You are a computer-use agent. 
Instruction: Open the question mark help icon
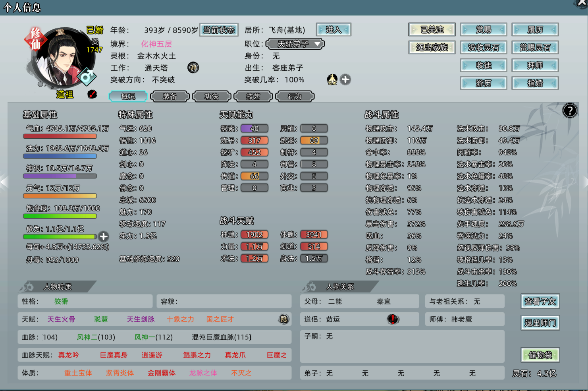pos(570,110)
